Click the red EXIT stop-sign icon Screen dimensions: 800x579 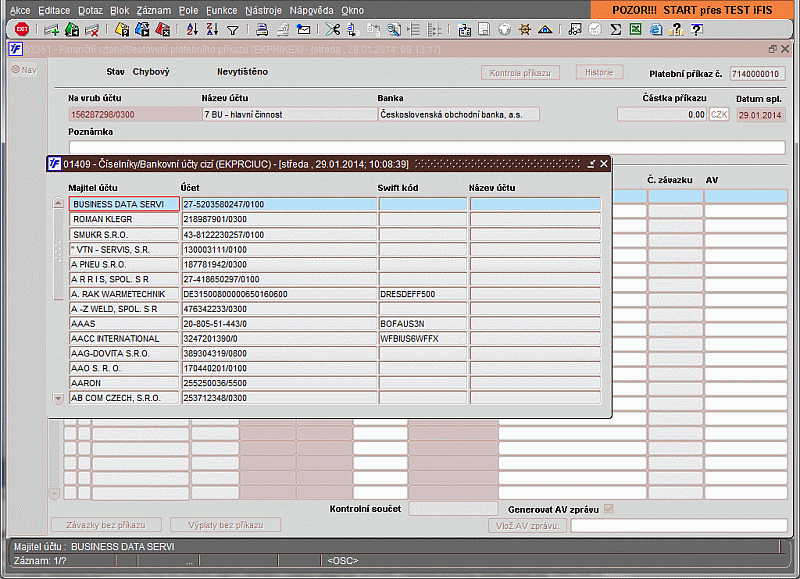[22, 30]
